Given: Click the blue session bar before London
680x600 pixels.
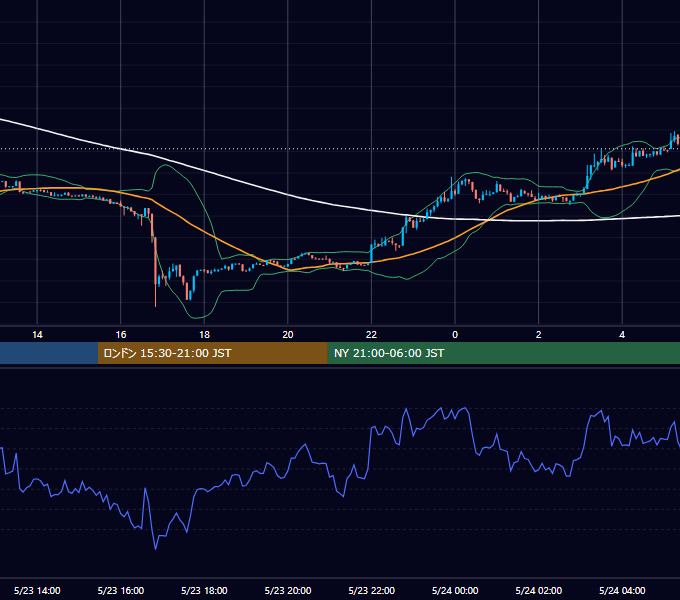Looking at the screenshot, I should click(x=49, y=353).
